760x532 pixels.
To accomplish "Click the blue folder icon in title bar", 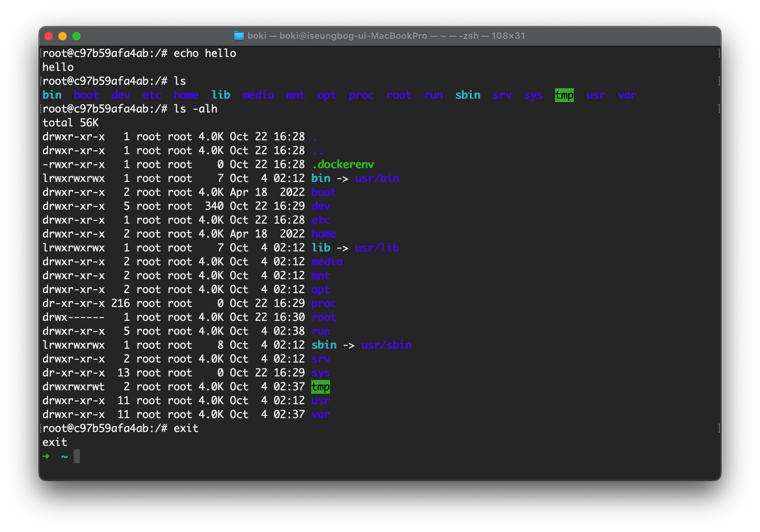I will (239, 36).
